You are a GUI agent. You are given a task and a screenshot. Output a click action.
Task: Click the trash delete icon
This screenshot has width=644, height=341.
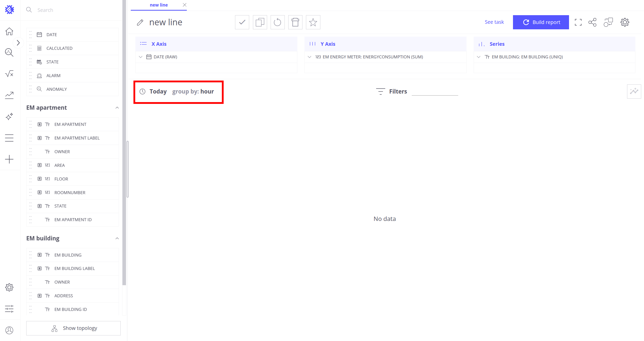[x=295, y=22]
